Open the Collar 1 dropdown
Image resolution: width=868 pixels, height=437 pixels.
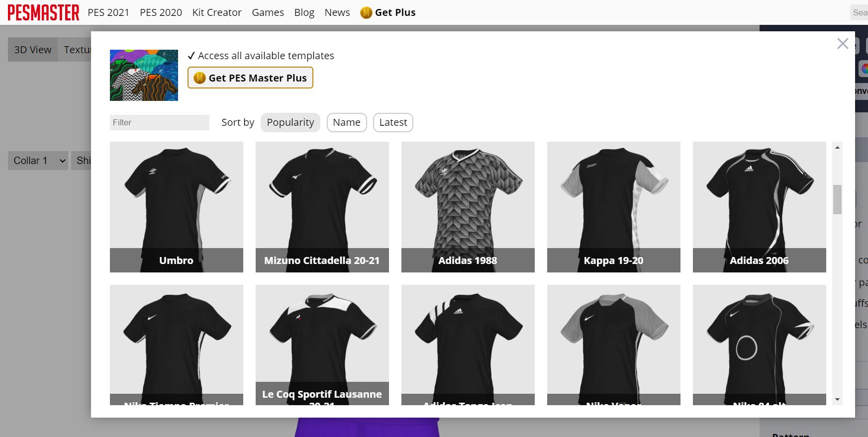38,161
